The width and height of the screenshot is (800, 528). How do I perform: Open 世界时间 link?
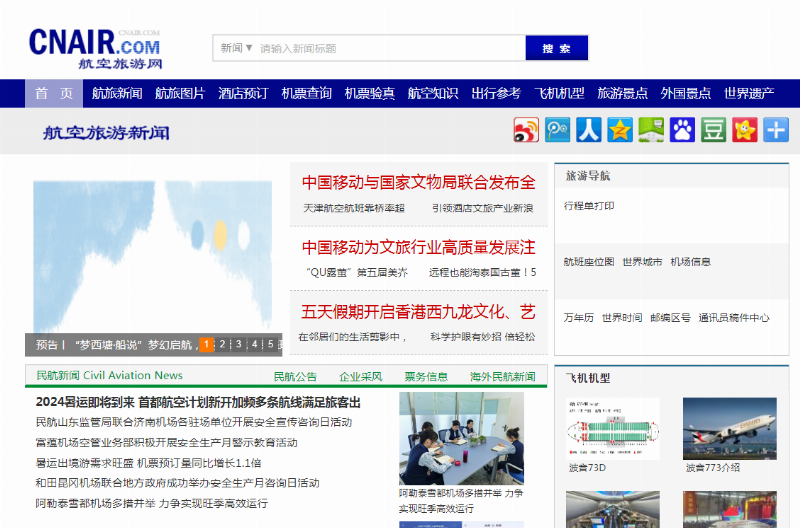tap(622, 317)
